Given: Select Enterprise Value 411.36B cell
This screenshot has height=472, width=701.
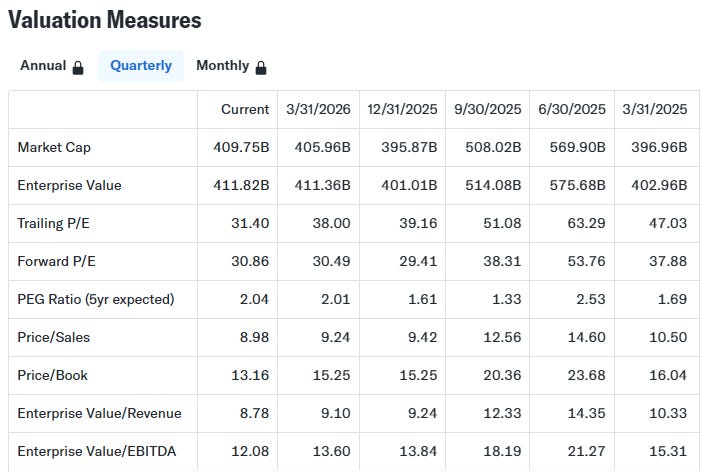Looking at the screenshot, I should [323, 185].
